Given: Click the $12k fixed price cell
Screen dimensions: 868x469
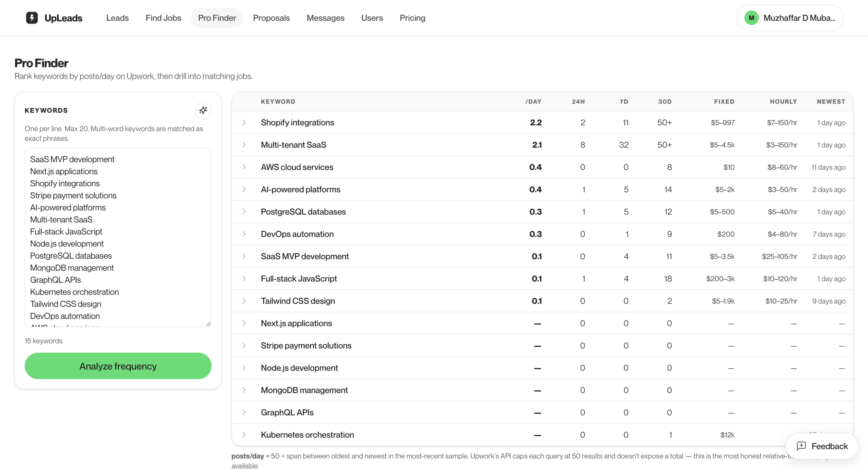Looking at the screenshot, I should tap(728, 435).
